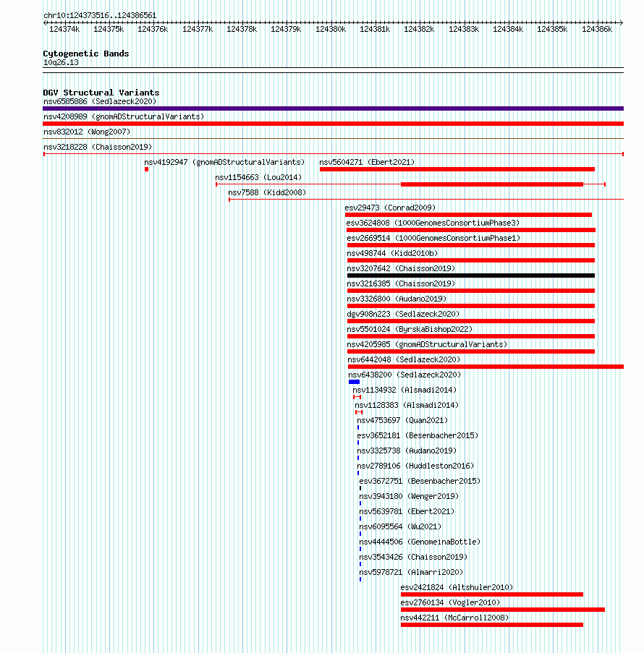Open the nsv4753697 (Quan2021) label

(402, 421)
